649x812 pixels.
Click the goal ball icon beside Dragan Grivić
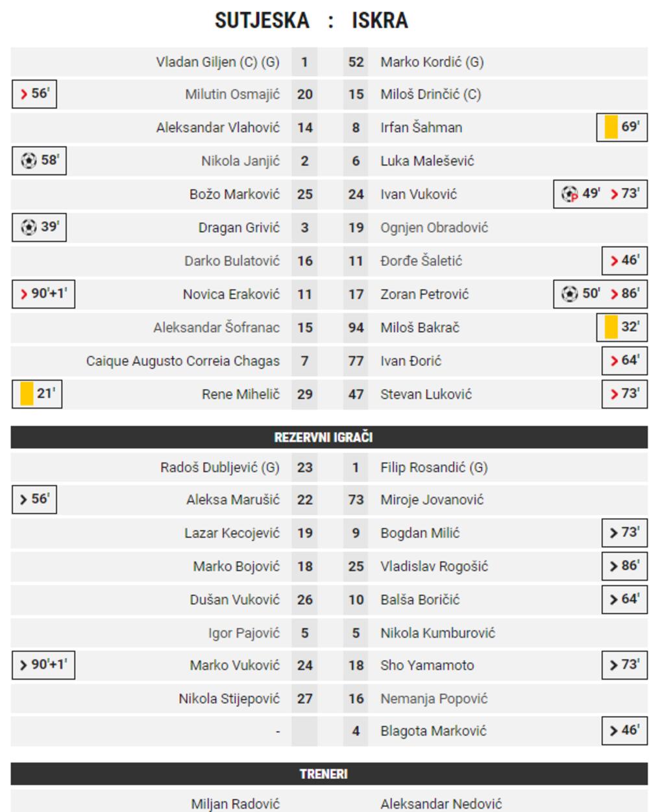tap(29, 227)
